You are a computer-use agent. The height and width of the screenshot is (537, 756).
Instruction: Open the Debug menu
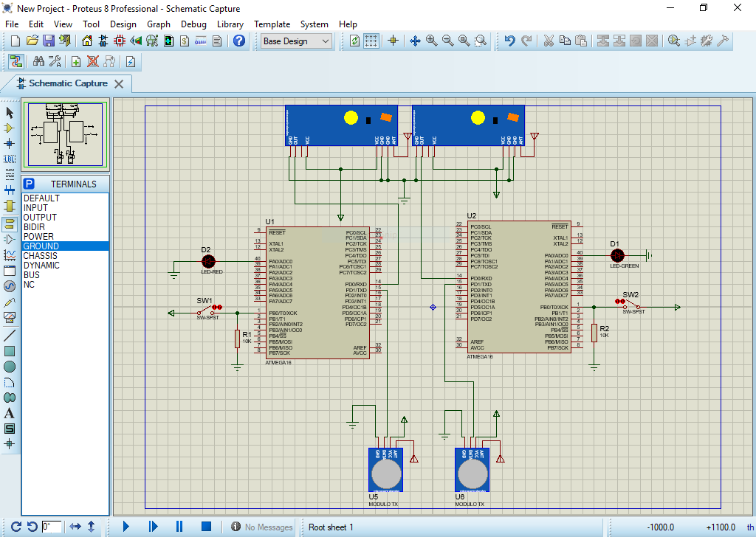tap(193, 24)
